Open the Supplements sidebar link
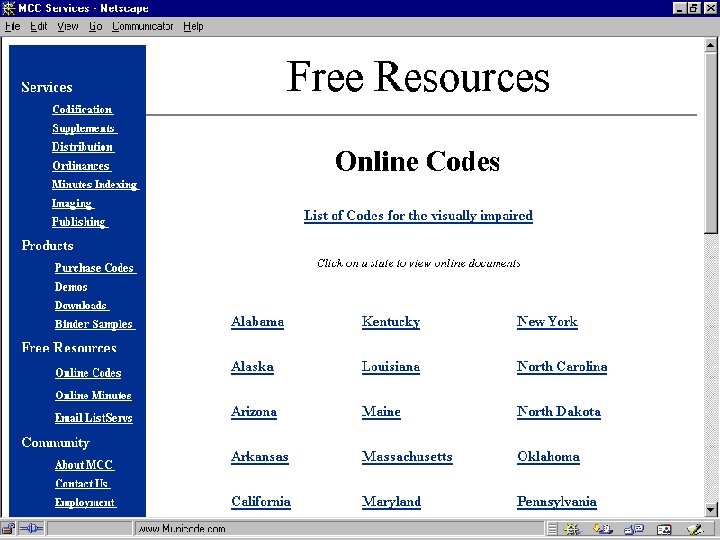Screen dimensions: 720x540 pyautogui.click(x=84, y=128)
